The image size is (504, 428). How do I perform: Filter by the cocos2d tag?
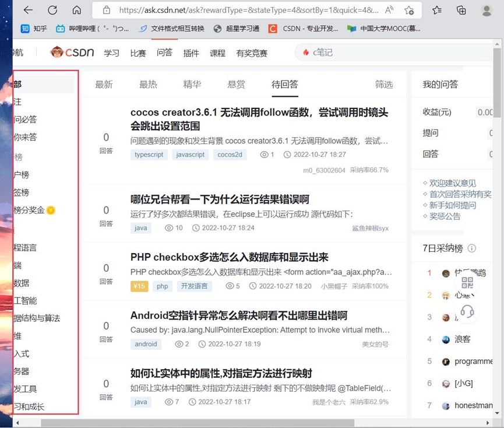coord(230,155)
